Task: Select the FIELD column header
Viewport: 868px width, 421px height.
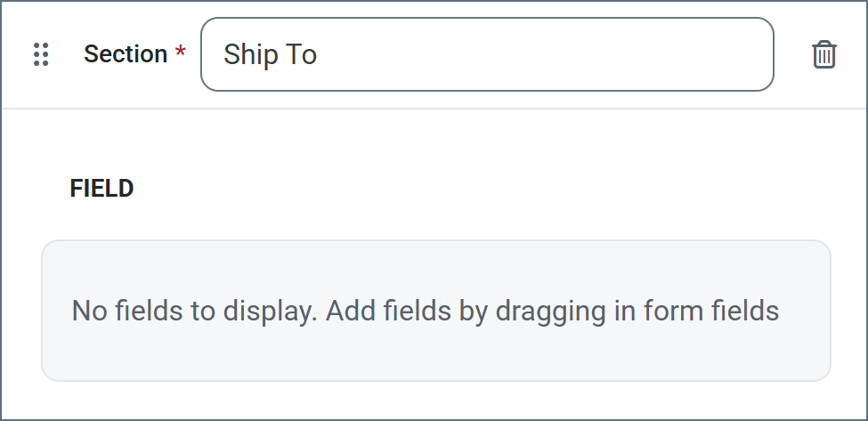Action: [101, 189]
